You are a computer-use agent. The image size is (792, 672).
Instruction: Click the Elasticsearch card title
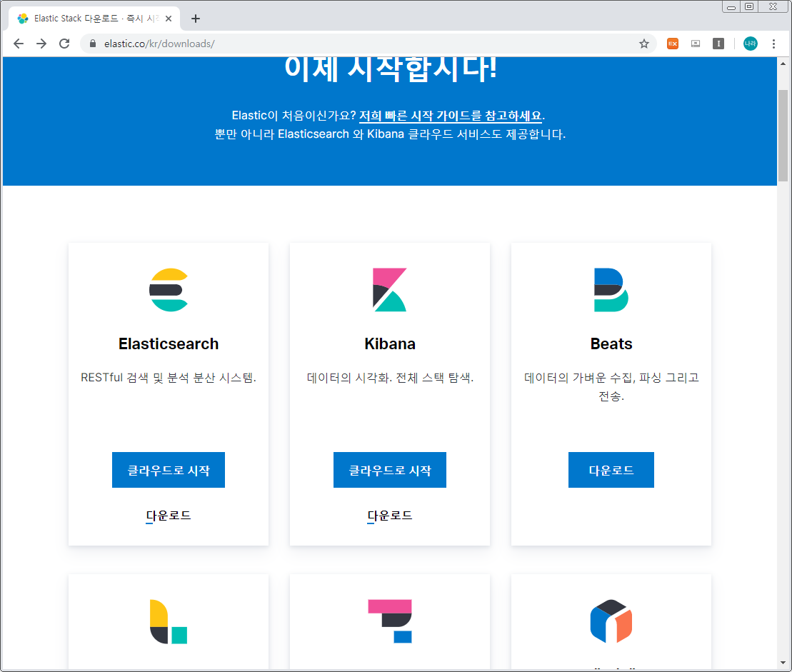(x=169, y=344)
